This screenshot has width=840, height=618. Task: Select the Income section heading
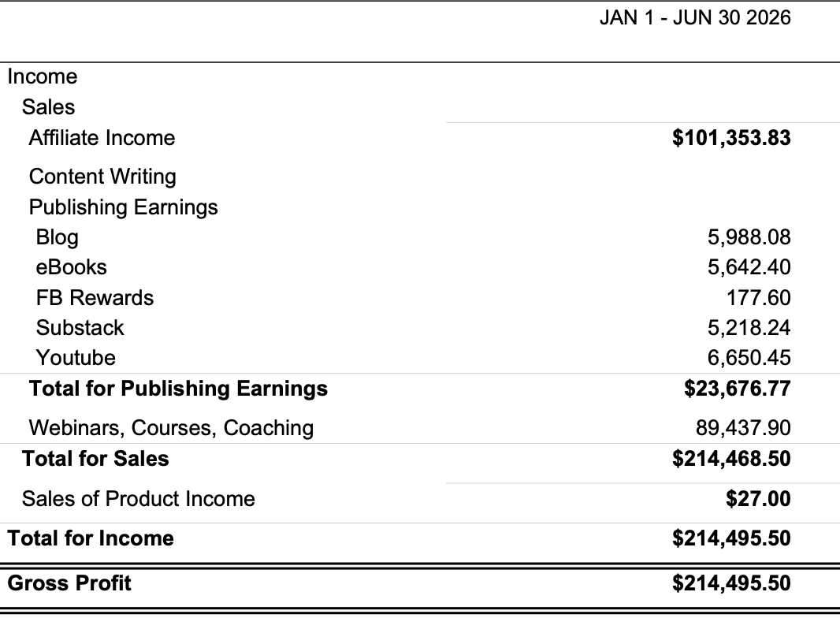tap(43, 76)
